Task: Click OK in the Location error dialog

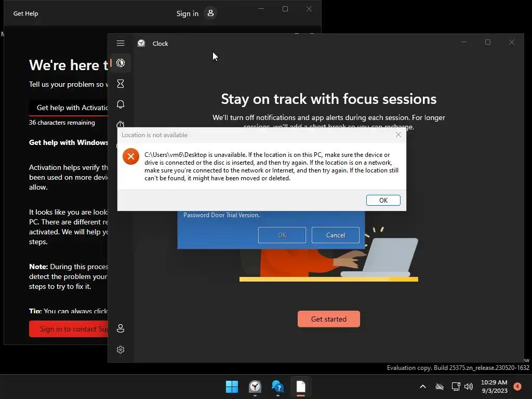Action: tap(383, 200)
